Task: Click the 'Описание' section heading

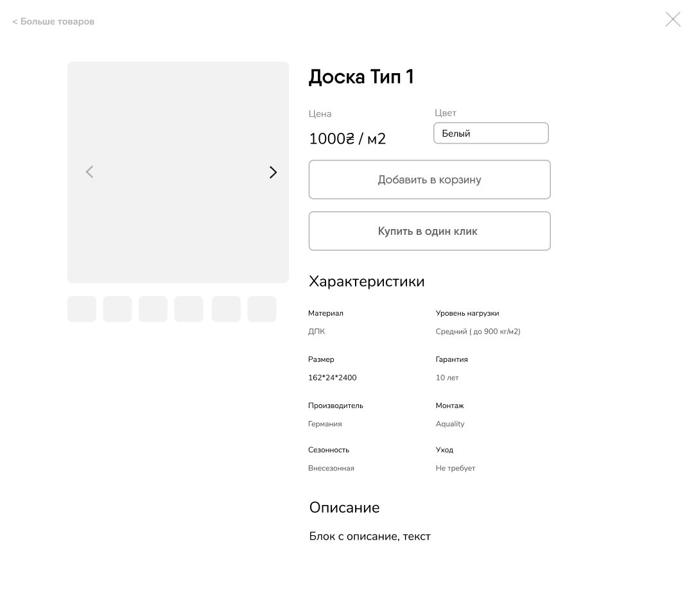Action: [x=344, y=508]
